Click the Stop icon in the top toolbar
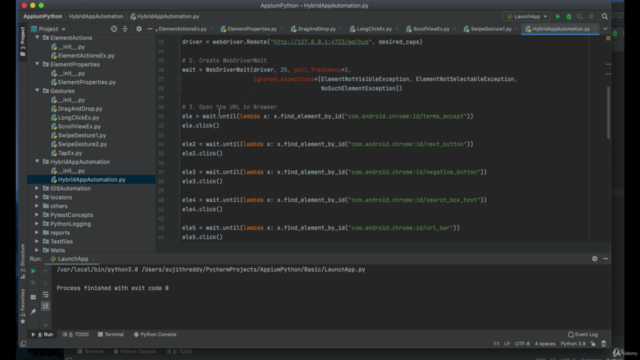The image size is (640, 360). point(591,16)
